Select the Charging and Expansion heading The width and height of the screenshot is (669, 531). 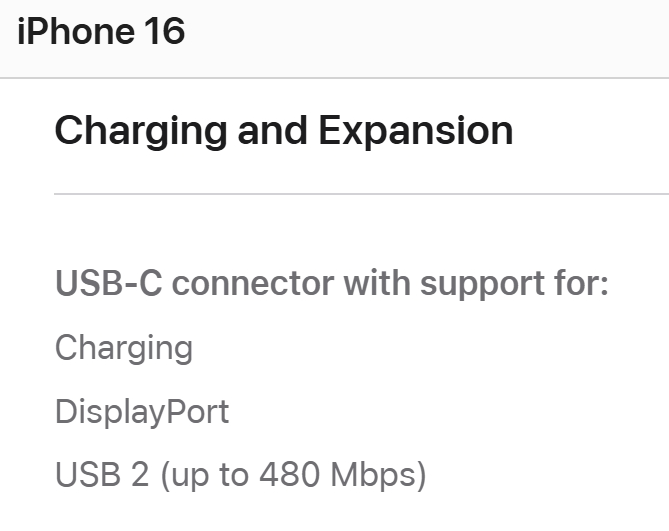coord(284,131)
